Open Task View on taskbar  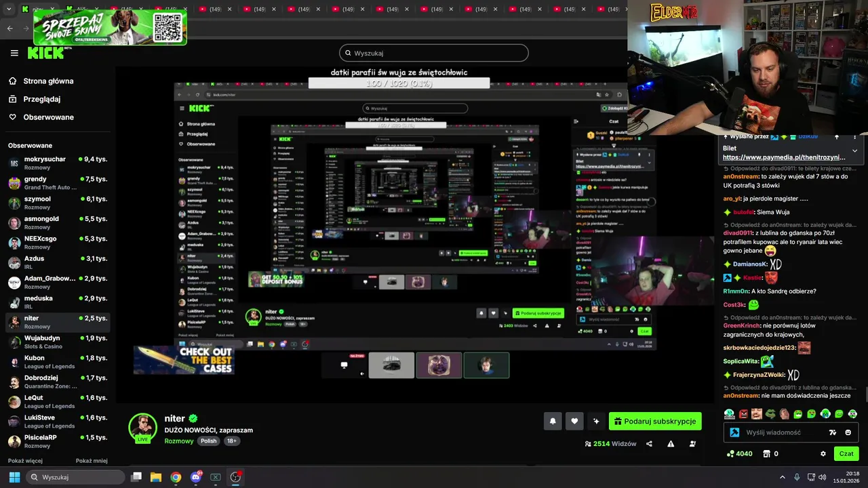136,477
